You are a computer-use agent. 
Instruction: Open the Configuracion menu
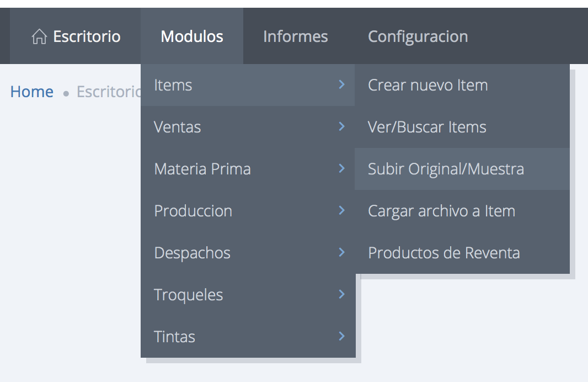point(418,37)
